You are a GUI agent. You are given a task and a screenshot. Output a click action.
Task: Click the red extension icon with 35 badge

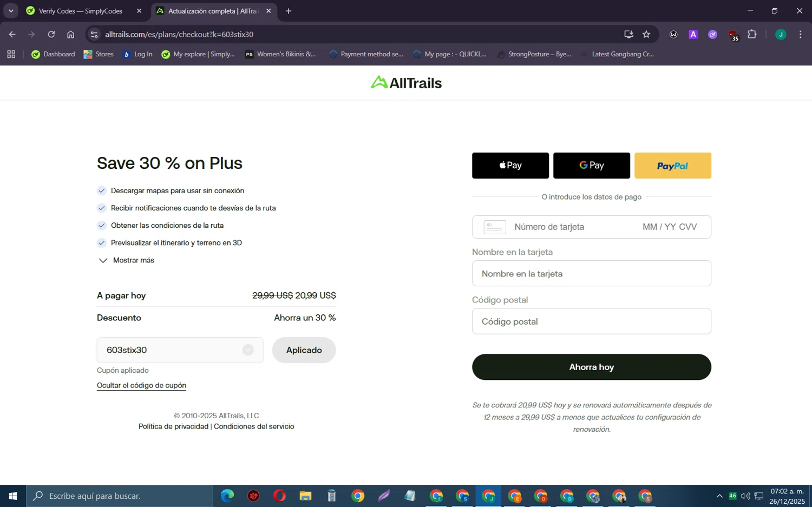pyautogui.click(x=733, y=35)
